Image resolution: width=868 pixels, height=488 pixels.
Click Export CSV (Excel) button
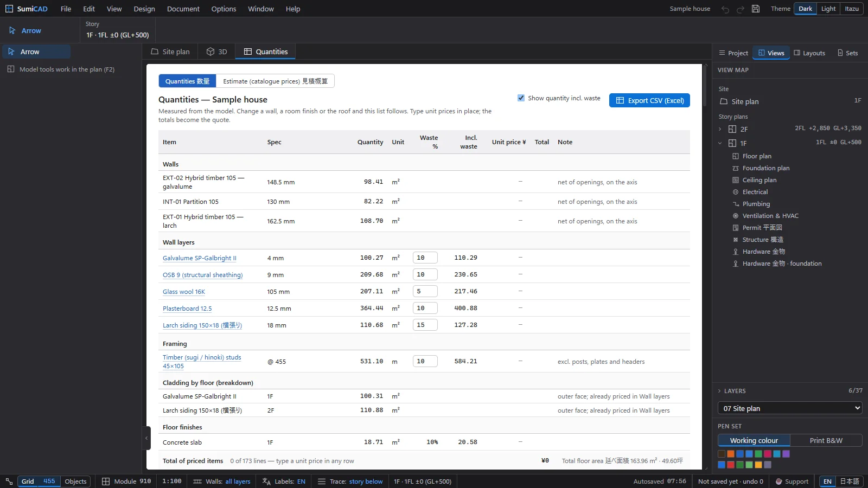pyautogui.click(x=649, y=100)
